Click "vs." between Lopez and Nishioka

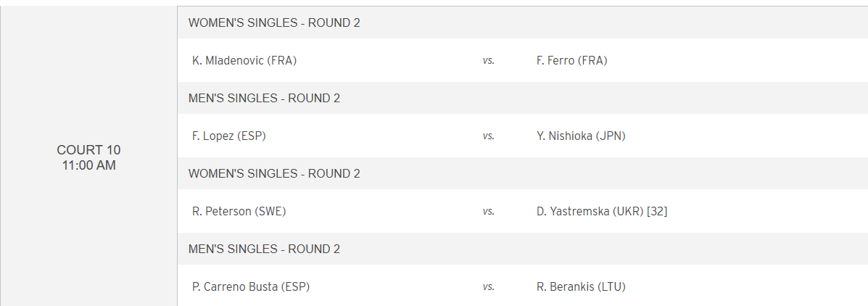pos(489,136)
